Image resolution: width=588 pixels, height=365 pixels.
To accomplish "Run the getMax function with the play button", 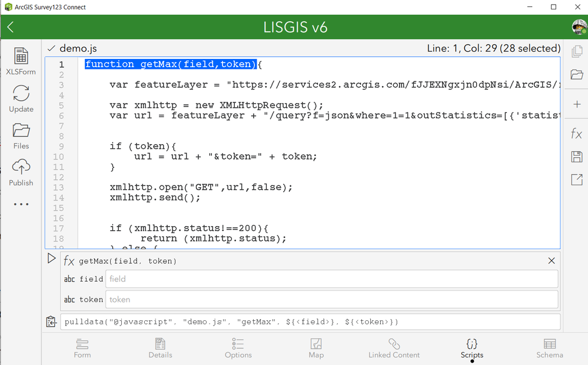I will pos(51,258).
